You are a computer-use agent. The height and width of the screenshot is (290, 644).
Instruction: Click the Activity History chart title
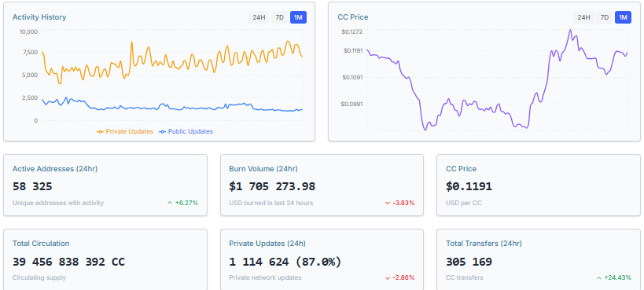pos(39,17)
